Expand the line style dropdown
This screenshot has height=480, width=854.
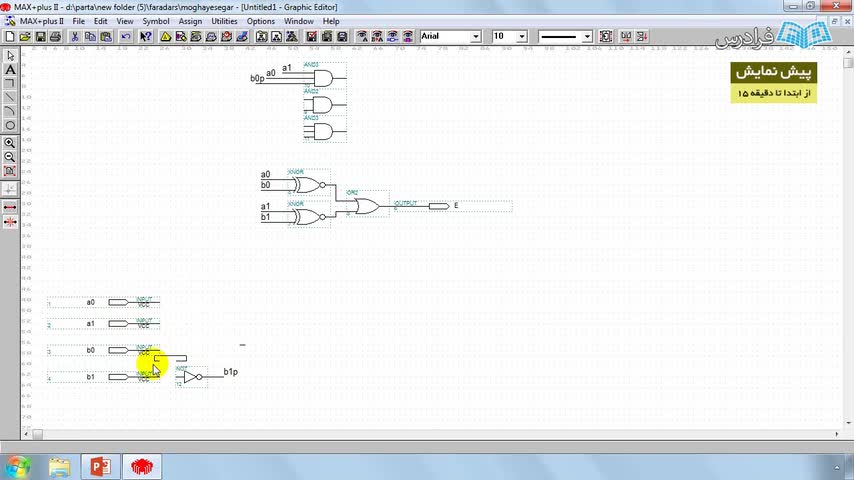pyautogui.click(x=587, y=37)
